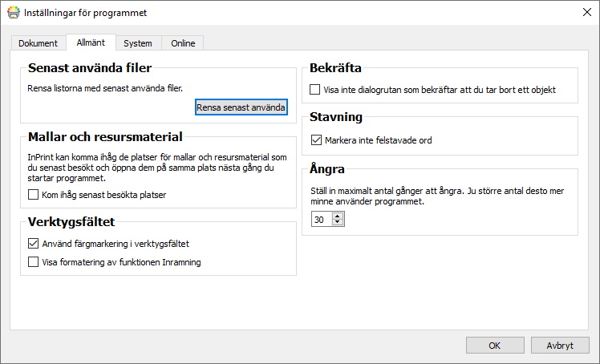Switch to the Dokument tab
600x364 pixels.
(38, 43)
